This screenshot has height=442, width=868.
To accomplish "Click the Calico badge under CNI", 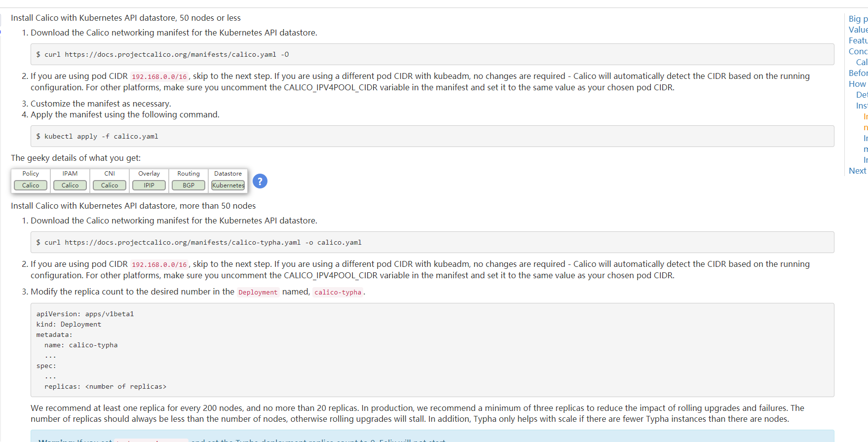I will pyautogui.click(x=110, y=185).
